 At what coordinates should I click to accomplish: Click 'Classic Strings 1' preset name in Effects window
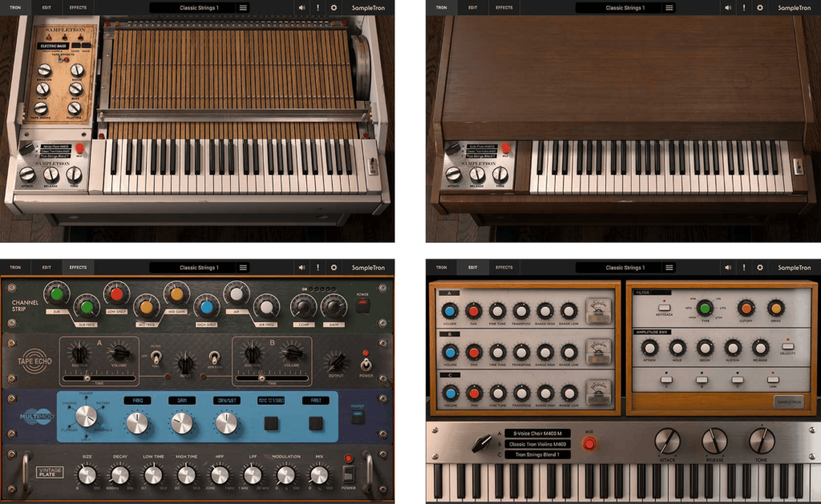click(199, 268)
